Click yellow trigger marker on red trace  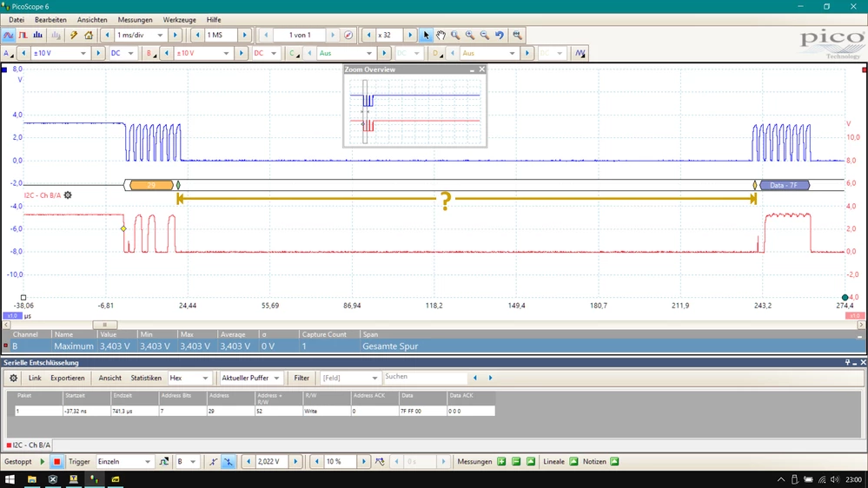coord(123,228)
